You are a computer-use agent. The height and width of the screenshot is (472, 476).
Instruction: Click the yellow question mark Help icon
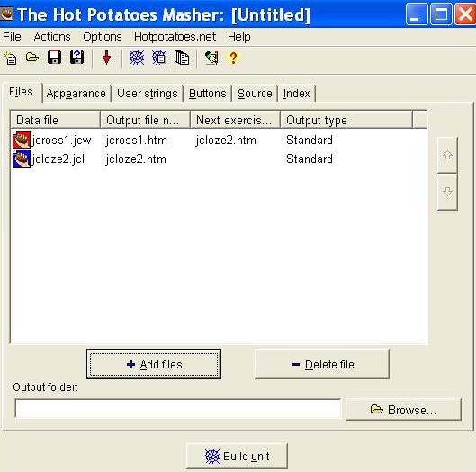pyautogui.click(x=233, y=58)
